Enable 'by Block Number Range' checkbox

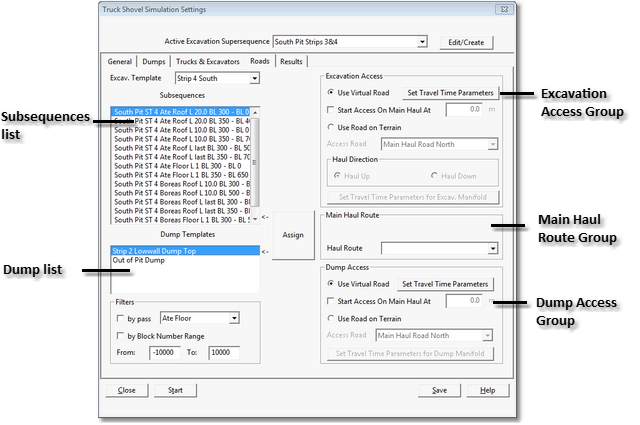(120, 336)
